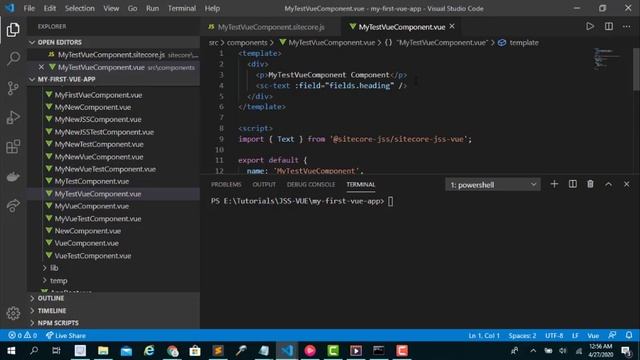Open MyNewJSSComponent.vue from the file tree
Screen dimensions: 640x360
tap(98, 120)
